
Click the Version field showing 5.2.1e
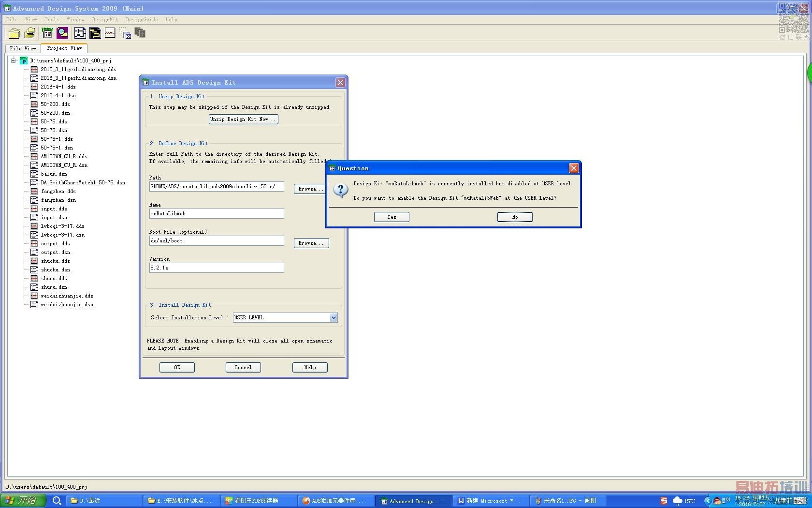[217, 268]
